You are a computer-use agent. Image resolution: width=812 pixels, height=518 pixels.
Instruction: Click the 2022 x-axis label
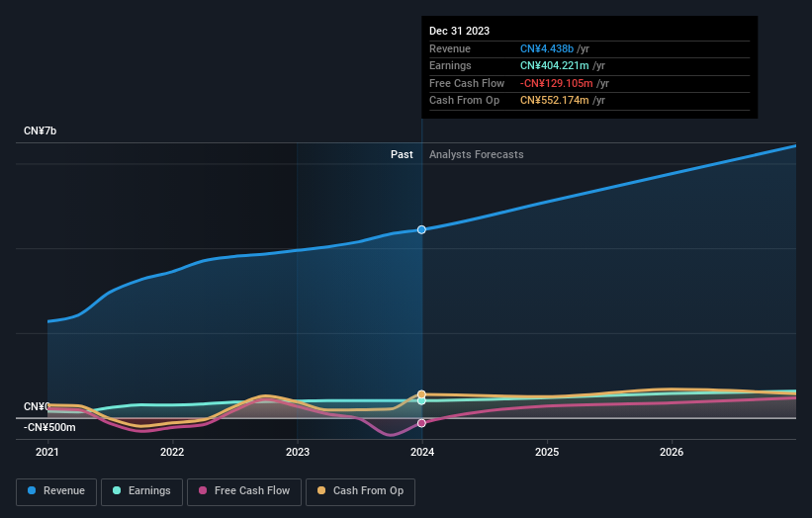click(x=172, y=452)
